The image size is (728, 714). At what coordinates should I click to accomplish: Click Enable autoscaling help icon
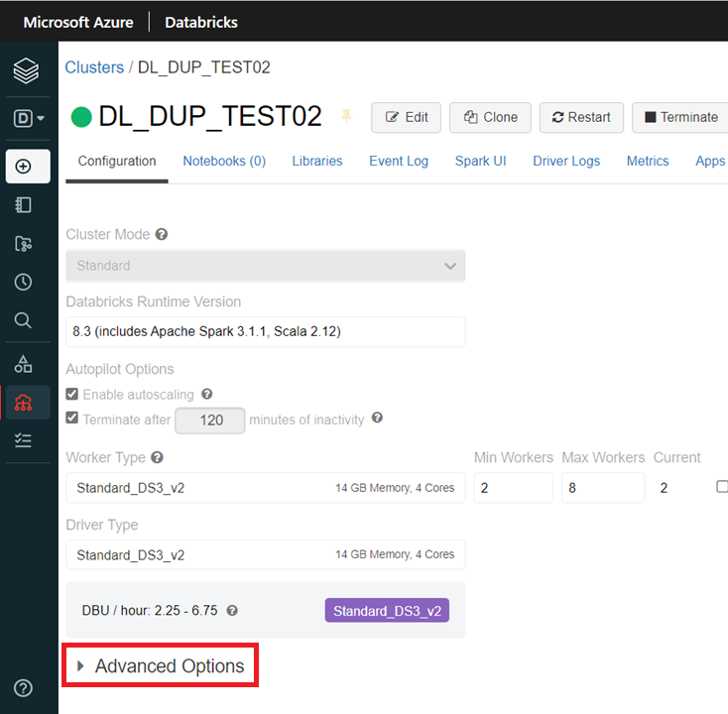207,394
